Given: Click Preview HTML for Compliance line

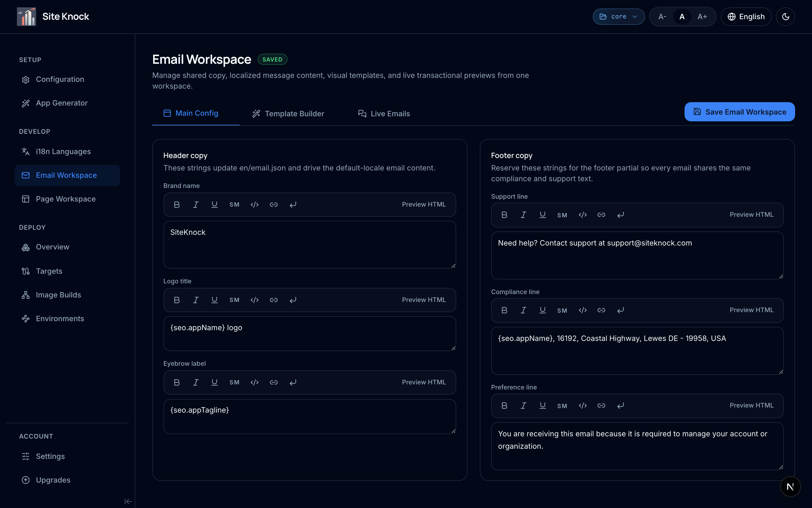Looking at the screenshot, I should (752, 310).
